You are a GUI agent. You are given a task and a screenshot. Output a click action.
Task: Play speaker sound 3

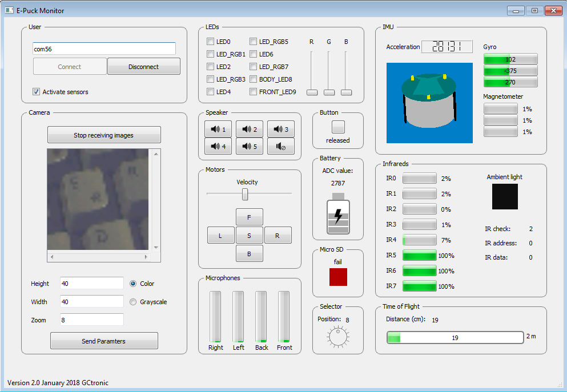pos(281,130)
